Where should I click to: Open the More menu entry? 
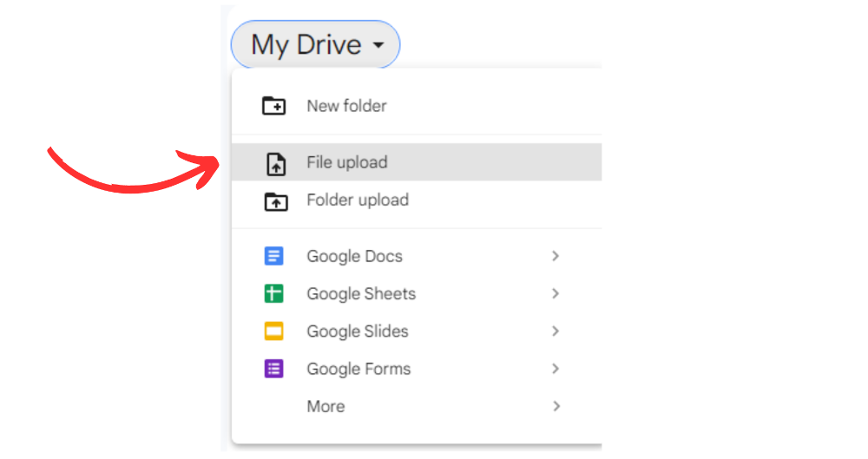(x=417, y=406)
